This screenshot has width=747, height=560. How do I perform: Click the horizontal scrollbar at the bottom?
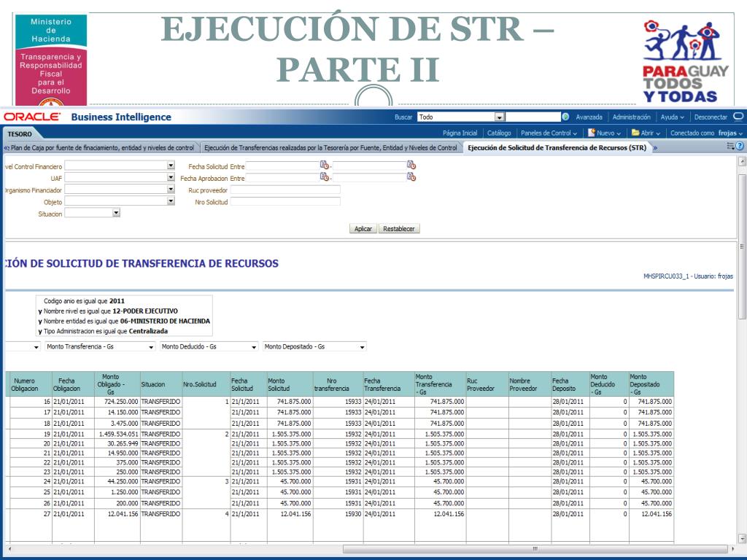tap(535, 549)
